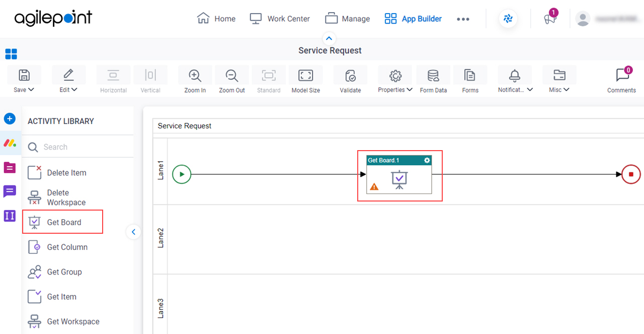Image resolution: width=644 pixels, height=334 pixels.
Task: Open Get Board.1 gear settings
Action: pos(427,160)
